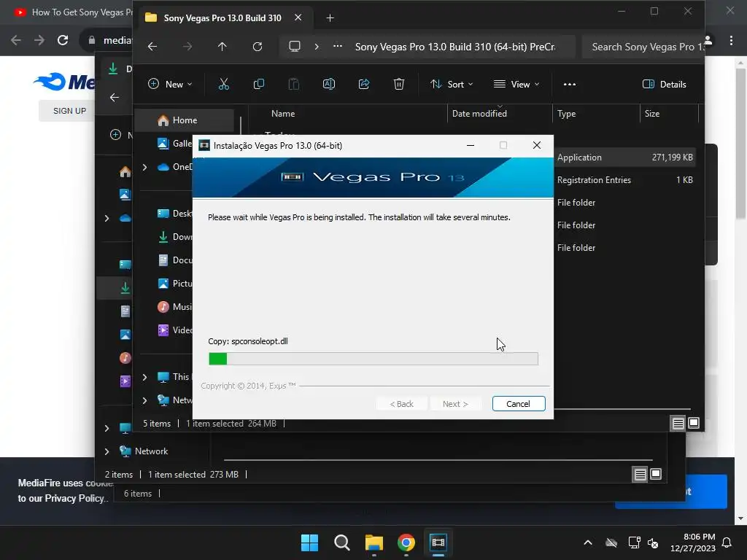747x560 pixels.
Task: Cancel the Vegas Pro installation
Action: point(519,404)
